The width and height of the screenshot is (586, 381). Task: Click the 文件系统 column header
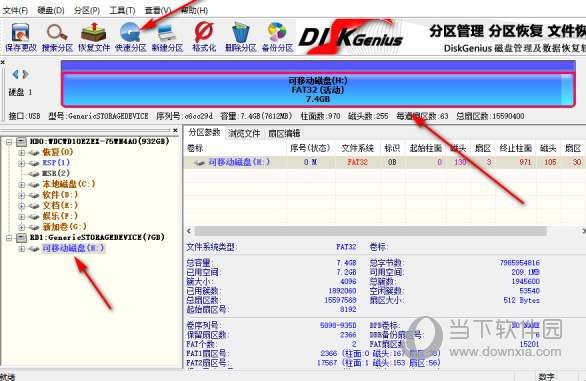coord(358,148)
